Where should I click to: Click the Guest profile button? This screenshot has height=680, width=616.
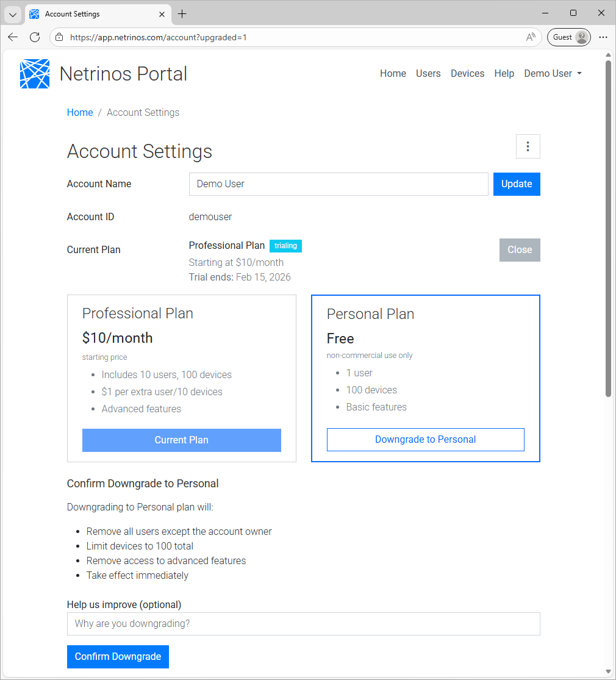[x=569, y=37]
